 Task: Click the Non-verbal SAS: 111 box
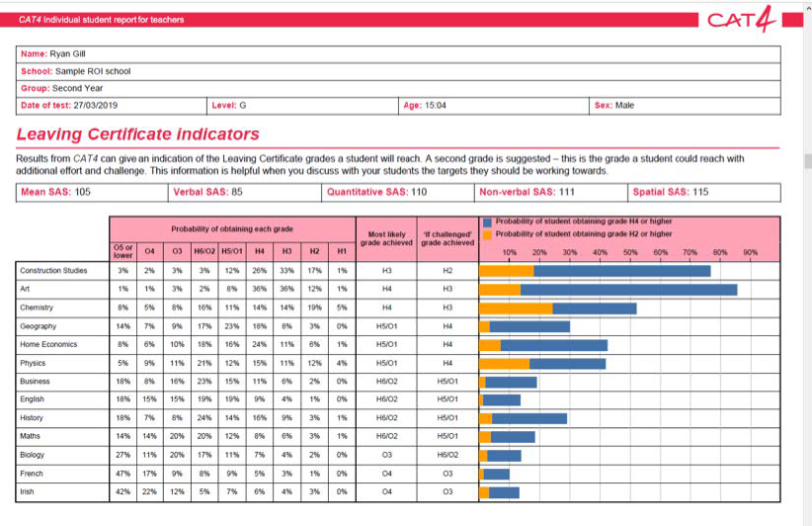tap(551, 192)
